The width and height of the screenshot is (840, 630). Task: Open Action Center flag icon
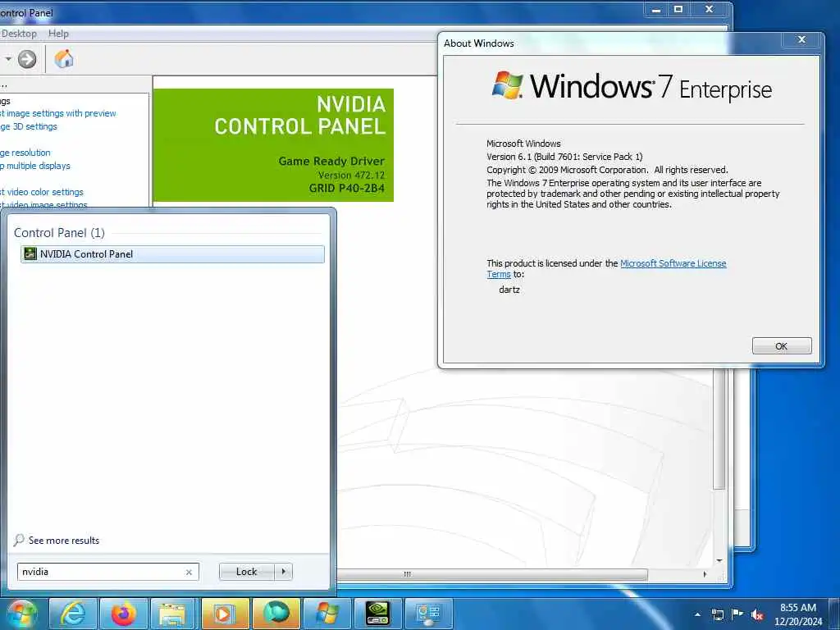(x=737, y=614)
